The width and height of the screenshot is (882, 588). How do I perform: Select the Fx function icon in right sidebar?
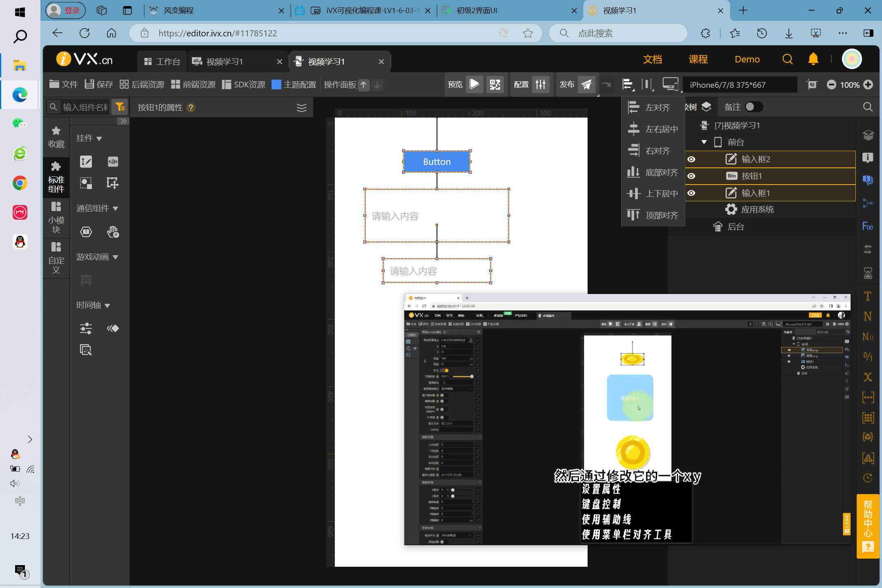coord(868,226)
